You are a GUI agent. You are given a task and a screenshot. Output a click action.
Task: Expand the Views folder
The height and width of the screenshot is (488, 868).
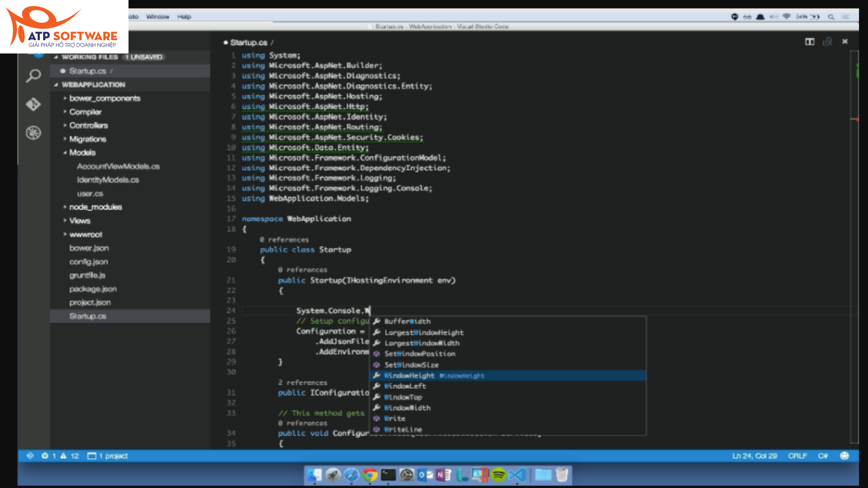tap(80, 221)
